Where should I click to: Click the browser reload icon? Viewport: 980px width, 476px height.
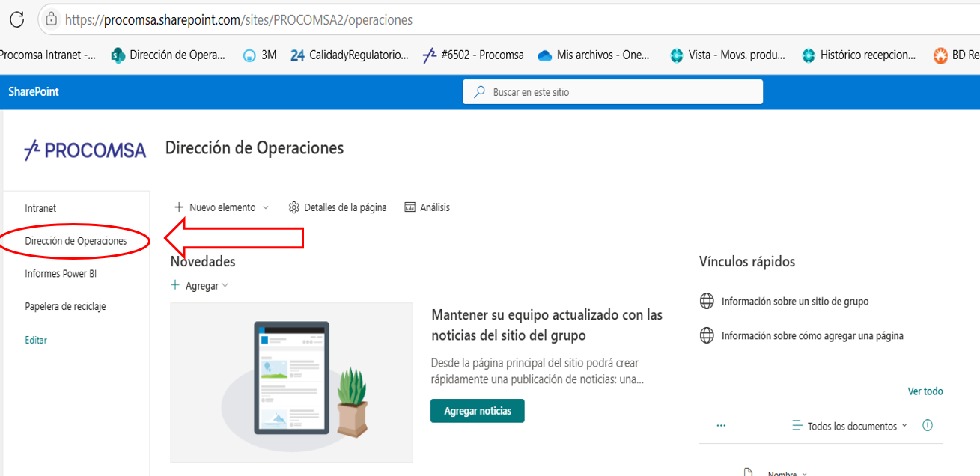(x=16, y=20)
